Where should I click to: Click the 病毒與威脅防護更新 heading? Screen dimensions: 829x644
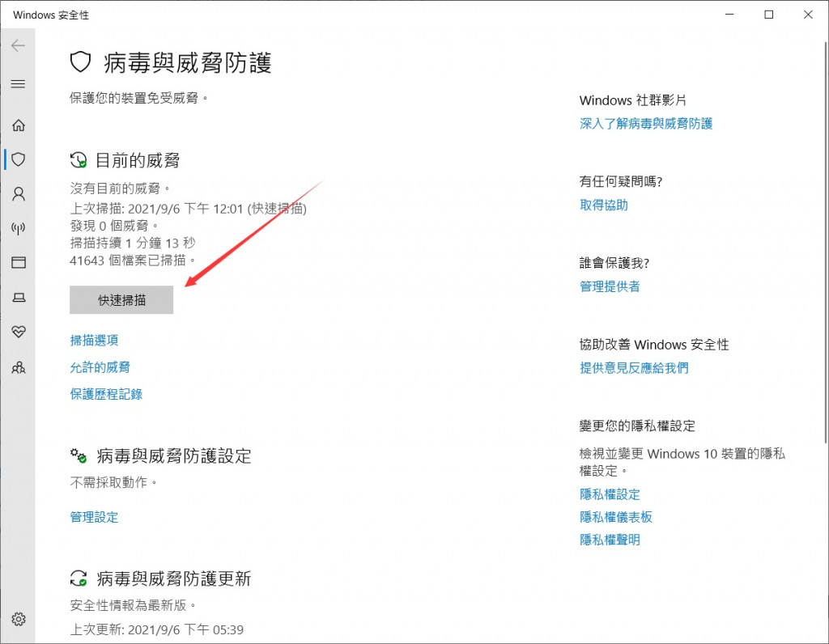pos(174,578)
